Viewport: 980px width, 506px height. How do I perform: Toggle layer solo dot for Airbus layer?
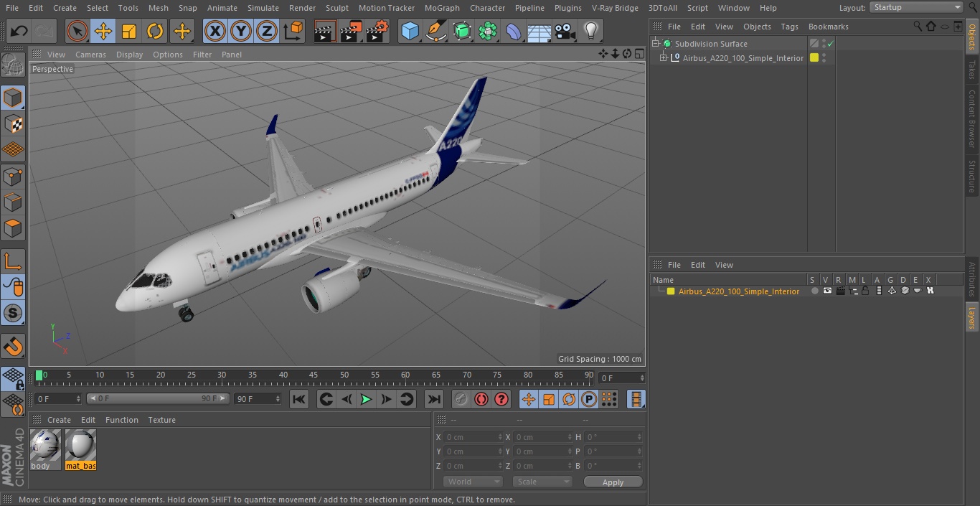point(814,291)
